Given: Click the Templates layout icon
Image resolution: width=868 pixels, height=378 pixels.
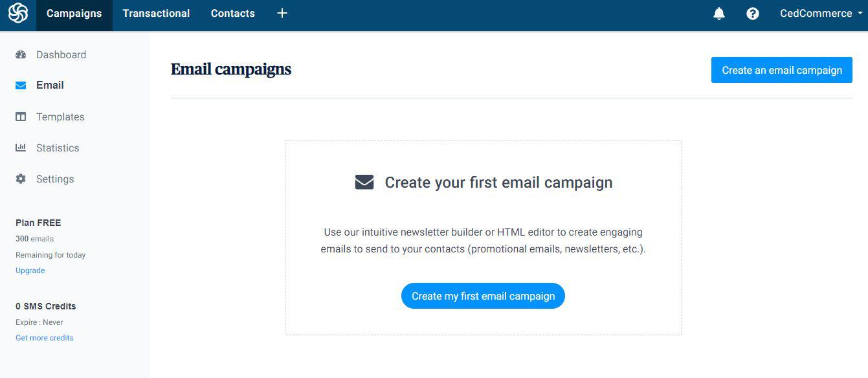Looking at the screenshot, I should (x=21, y=117).
